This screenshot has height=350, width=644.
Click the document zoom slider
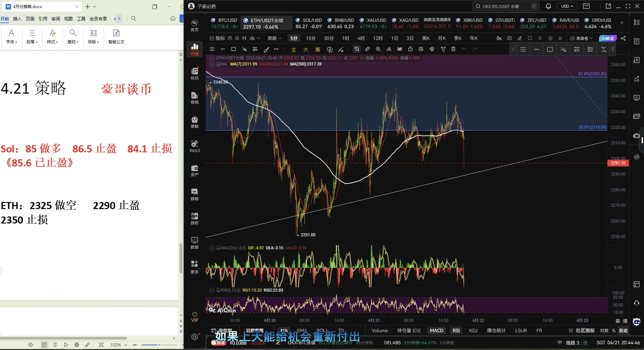click(x=159, y=345)
